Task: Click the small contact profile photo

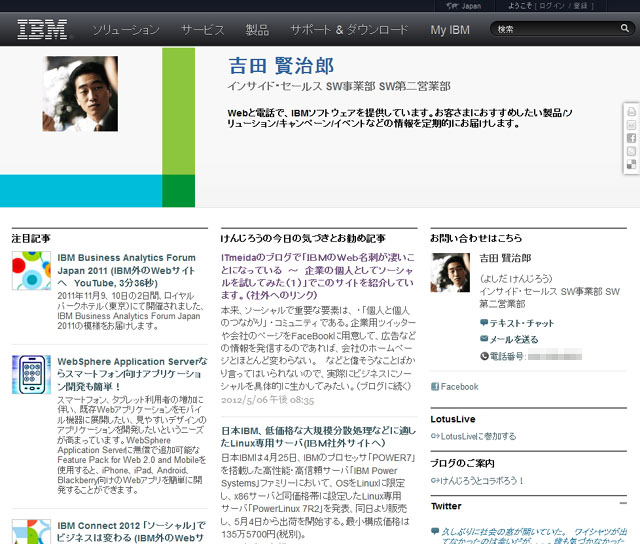Action: 450,273
